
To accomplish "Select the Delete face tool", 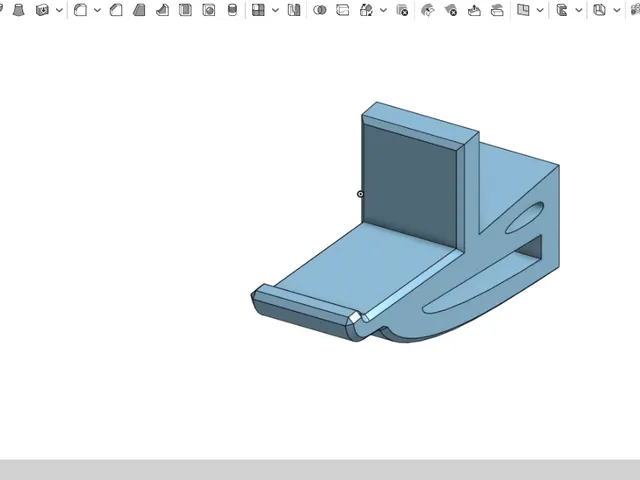I will (x=451, y=10).
